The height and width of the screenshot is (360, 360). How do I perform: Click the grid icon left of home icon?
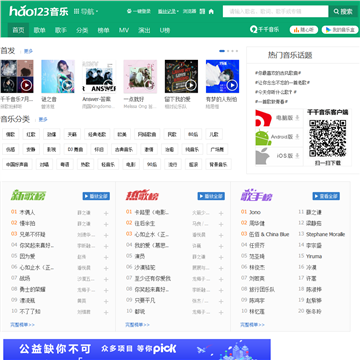pyautogui.click(x=202, y=11)
